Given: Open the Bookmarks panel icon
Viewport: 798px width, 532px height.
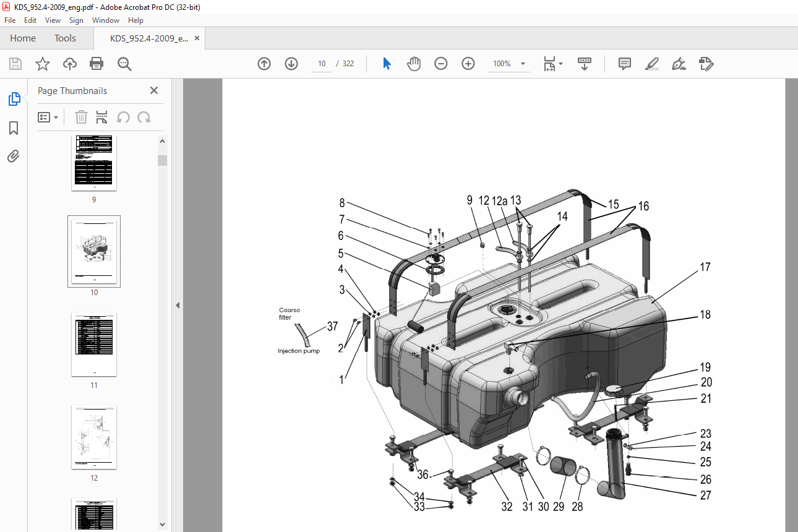Looking at the screenshot, I should coord(14,127).
